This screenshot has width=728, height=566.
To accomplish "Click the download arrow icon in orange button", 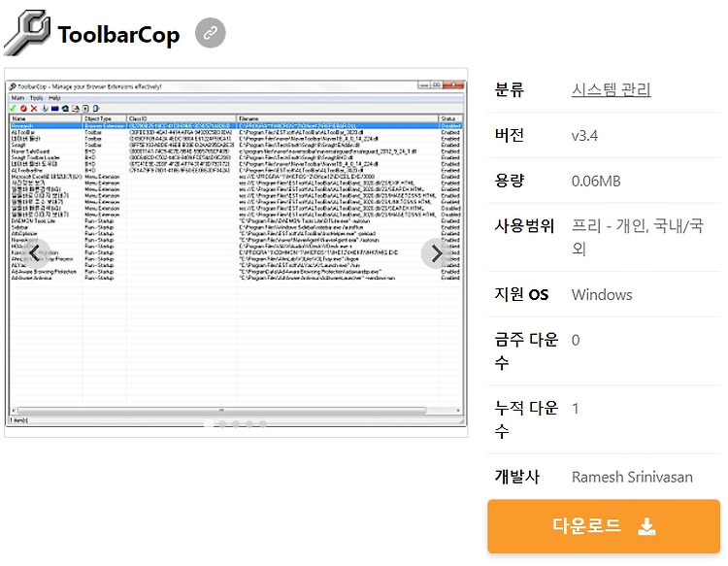I will pyautogui.click(x=646, y=526).
